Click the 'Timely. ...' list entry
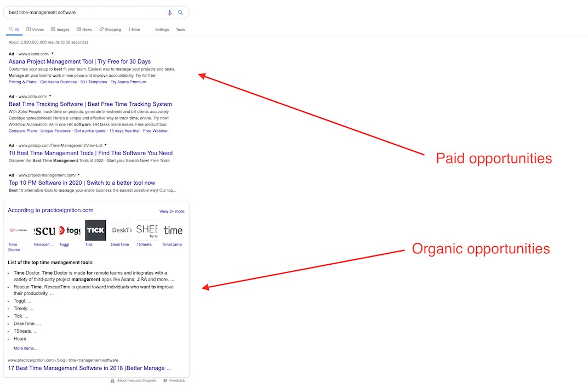 [x=23, y=309]
